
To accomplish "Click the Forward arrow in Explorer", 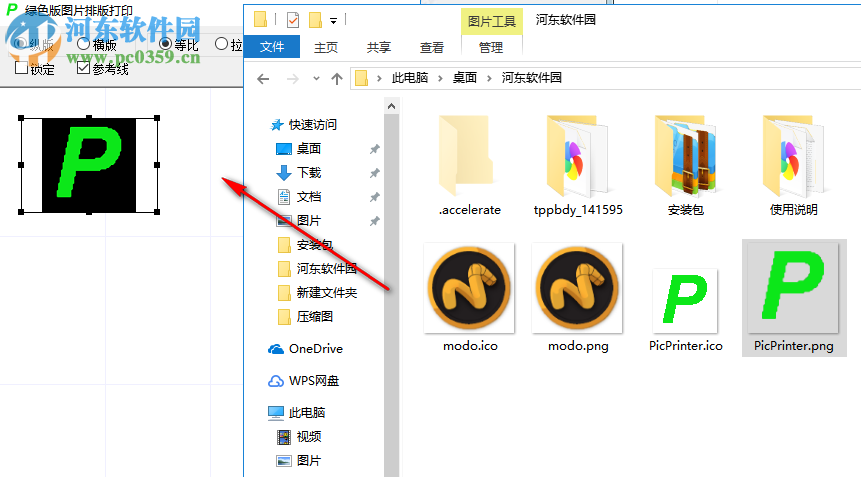I will tap(293, 79).
